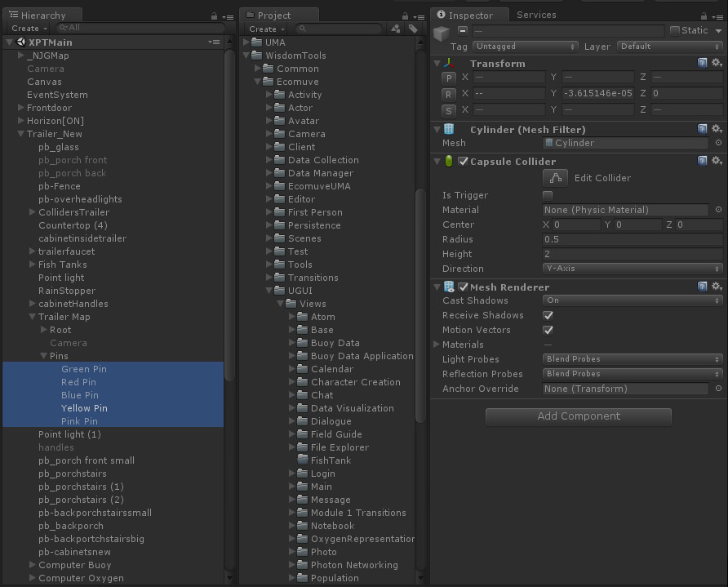Click the Project search-by-label tag icon
Image resolution: width=728 pixels, height=587 pixels.
[413, 29]
